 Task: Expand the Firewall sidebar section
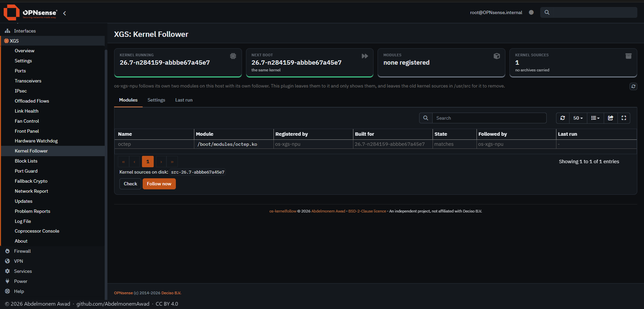[53, 251]
